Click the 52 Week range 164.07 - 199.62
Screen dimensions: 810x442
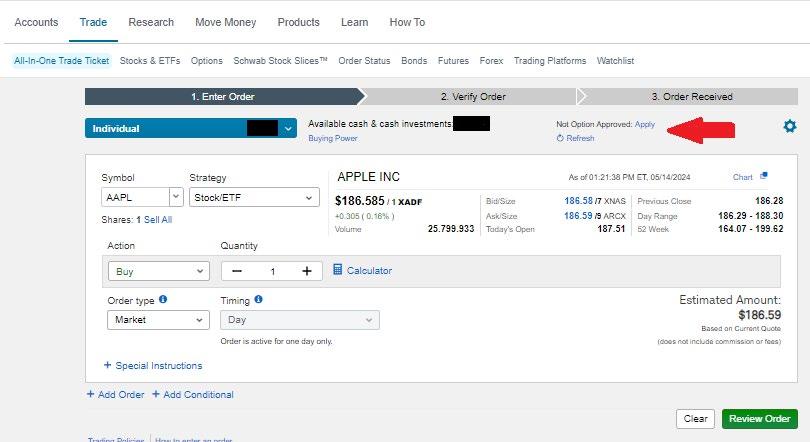[x=751, y=229]
